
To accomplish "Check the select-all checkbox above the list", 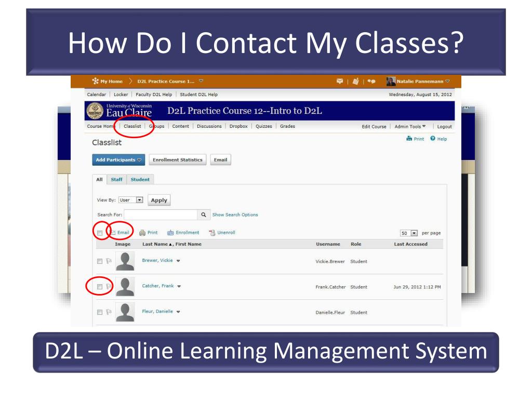I will pos(100,233).
